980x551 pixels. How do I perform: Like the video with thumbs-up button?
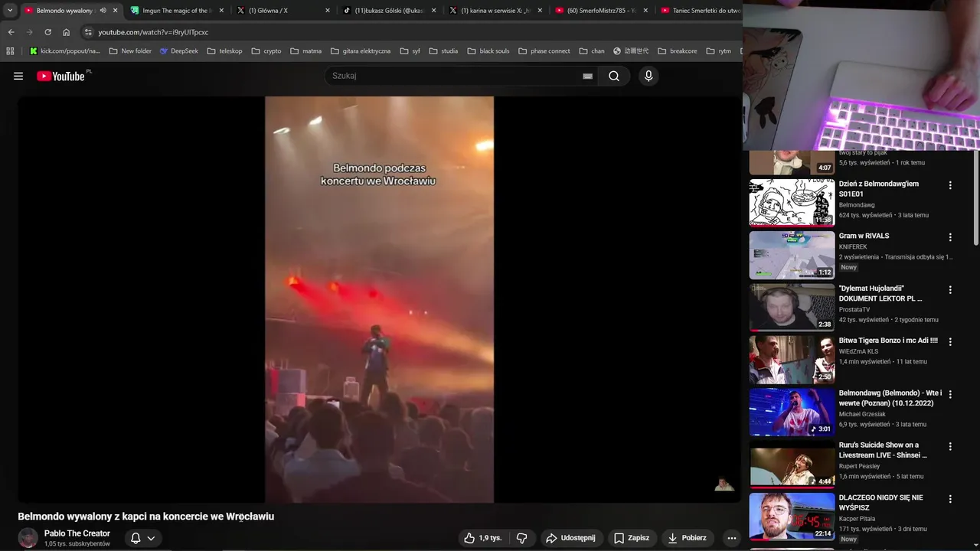point(482,538)
